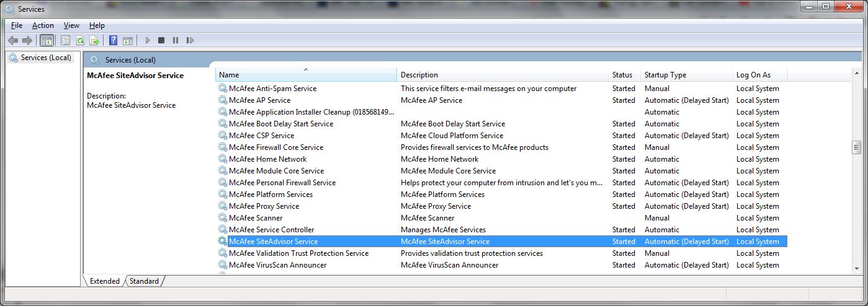Click the Back arrow toolbar icon

[x=12, y=41]
